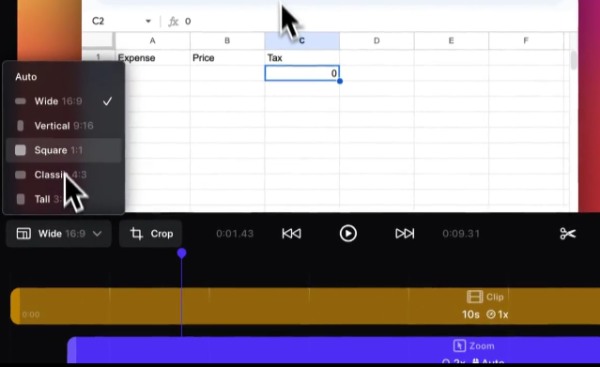This screenshot has width=600, height=367.
Task: Select Classic 4:3 aspect ratio
Action: click(x=64, y=175)
